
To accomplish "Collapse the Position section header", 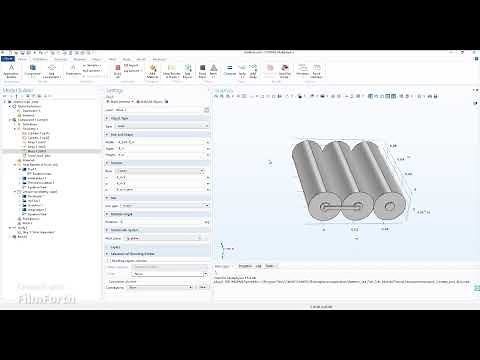I will pos(107,163).
